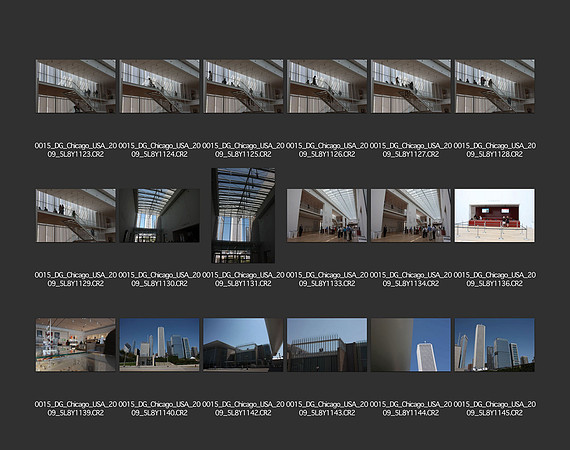Select lobby crowd thumbnail SL8Y1133.CR2

tap(327, 215)
